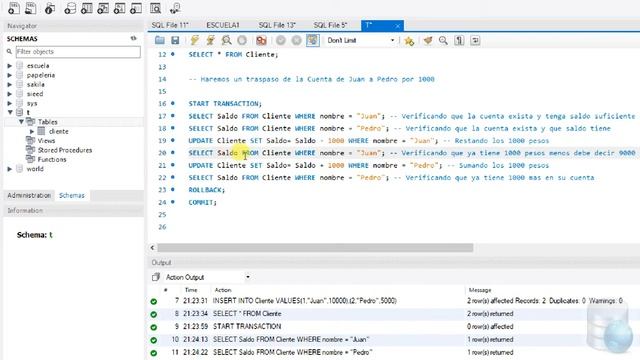The image size is (640, 360).
Task: Create a new stored procedure with the toolbar icon
Action: 119,8
